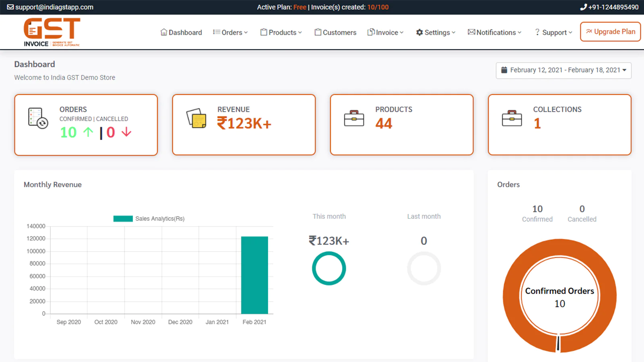644x362 pixels.
Task: Click the Products card briefcase icon
Action: tap(354, 118)
